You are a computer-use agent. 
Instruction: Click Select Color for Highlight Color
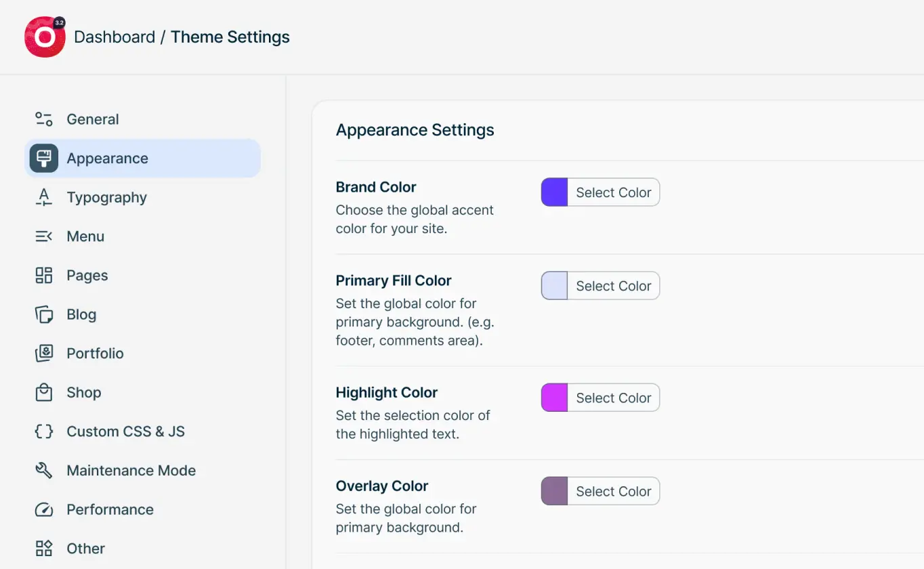pyautogui.click(x=612, y=398)
